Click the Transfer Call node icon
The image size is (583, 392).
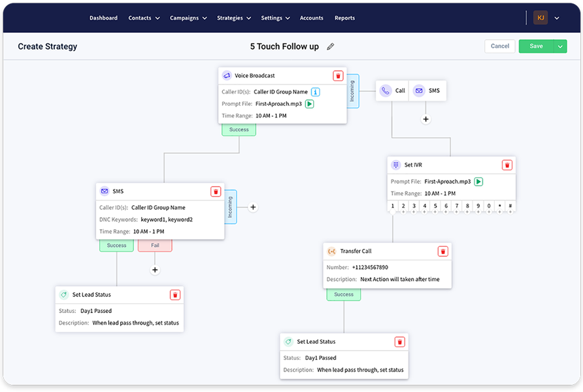click(x=332, y=251)
